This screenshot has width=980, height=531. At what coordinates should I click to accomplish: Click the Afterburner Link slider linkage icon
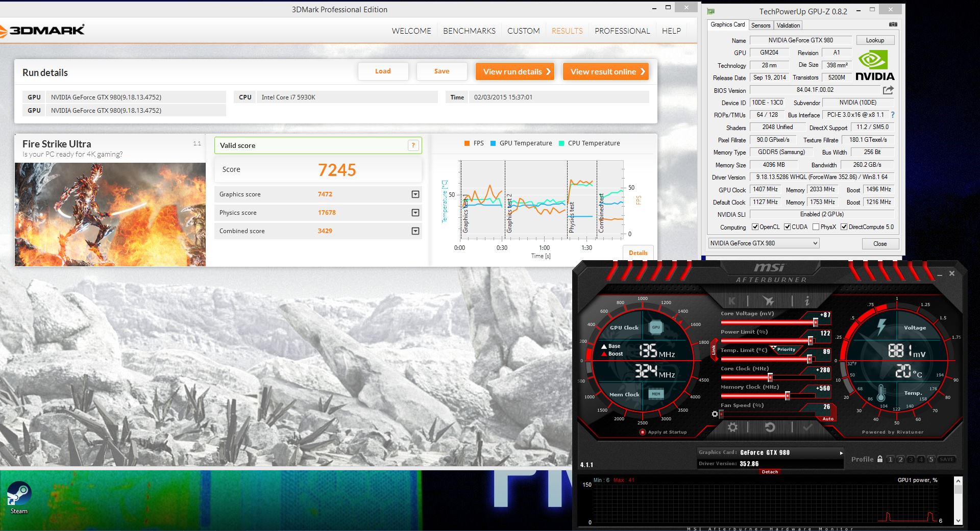714,350
